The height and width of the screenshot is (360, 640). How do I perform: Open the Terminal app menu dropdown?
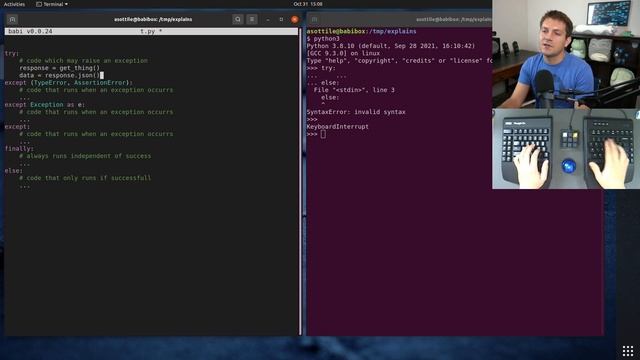click(x=52, y=4)
